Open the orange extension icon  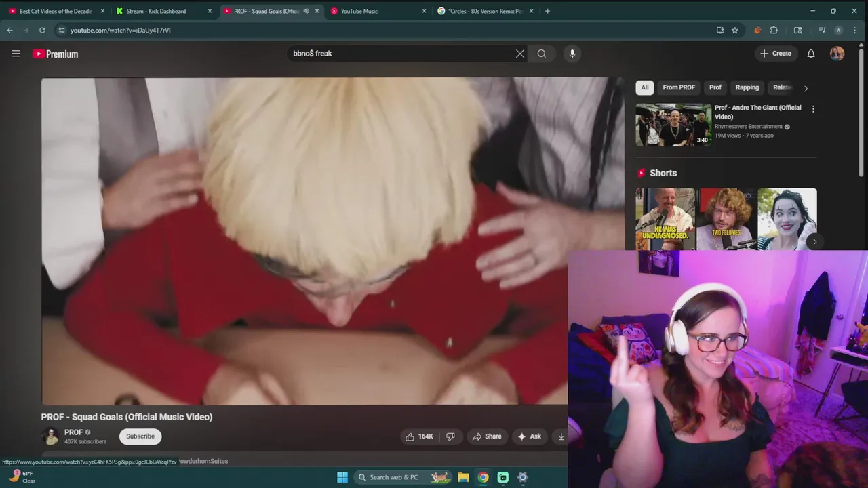[x=757, y=30]
